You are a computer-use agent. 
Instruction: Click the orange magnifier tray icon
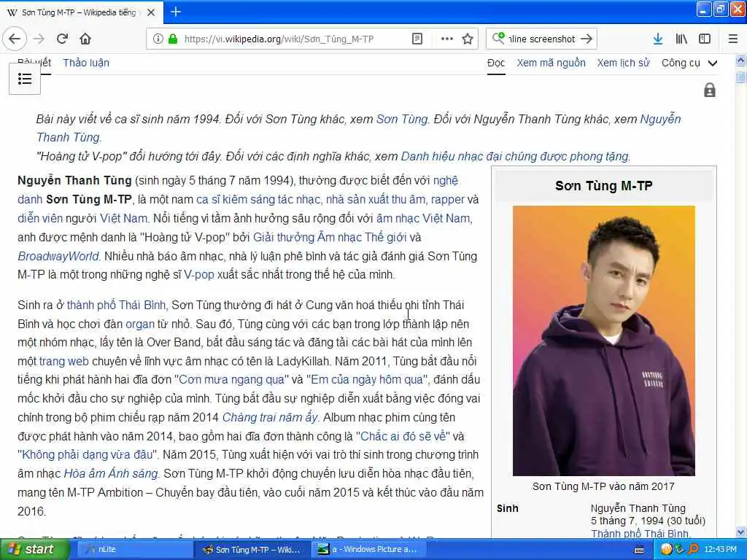point(694,549)
